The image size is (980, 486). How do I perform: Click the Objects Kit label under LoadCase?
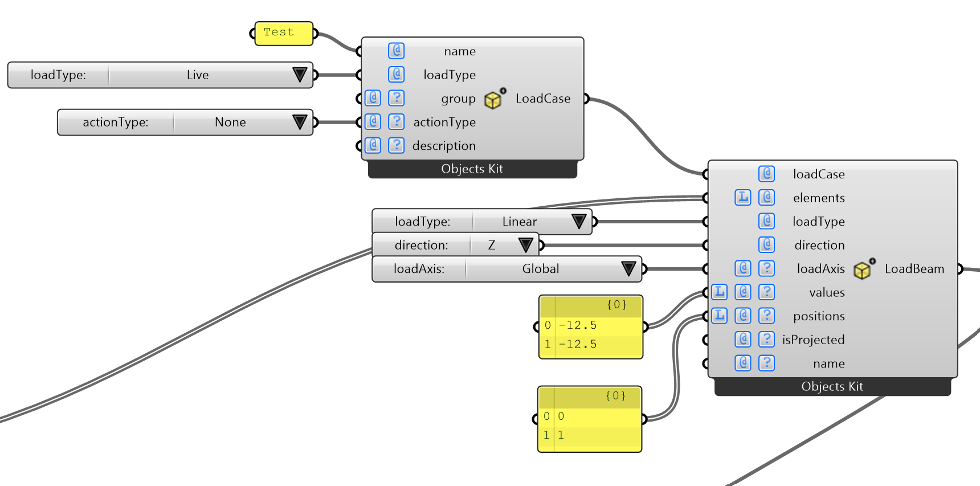point(472,169)
